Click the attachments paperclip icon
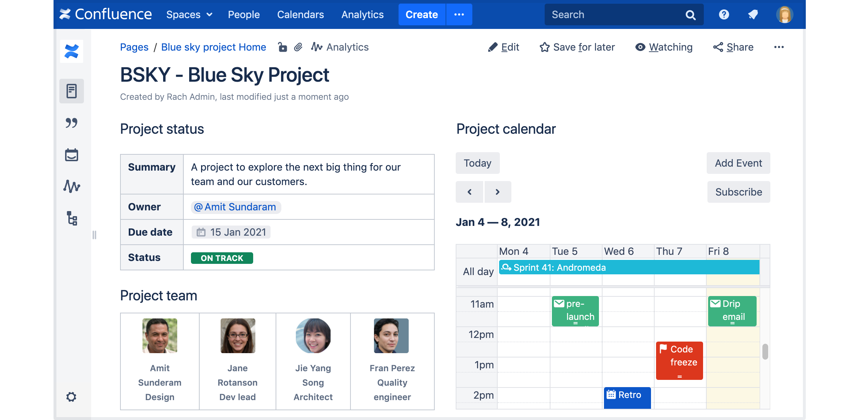868x420 pixels. pyautogui.click(x=298, y=47)
